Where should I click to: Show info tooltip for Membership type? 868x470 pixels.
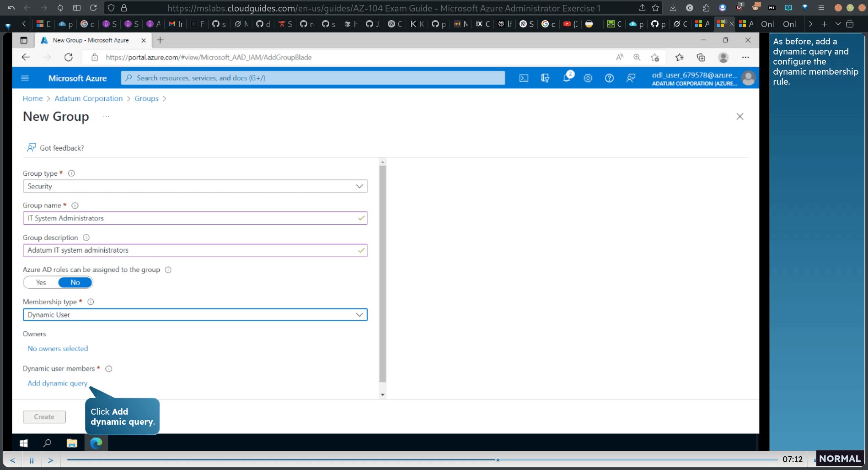tap(91, 302)
